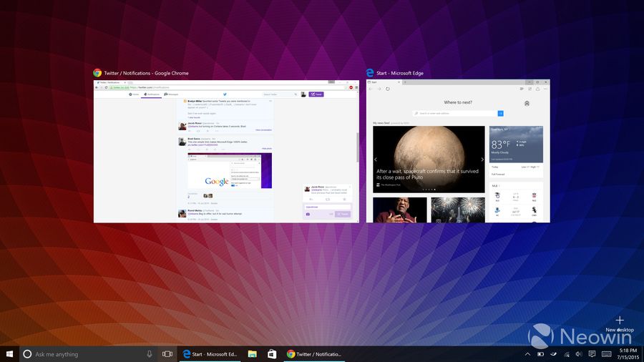Open the 83°F weather tile in Edge

(516, 144)
